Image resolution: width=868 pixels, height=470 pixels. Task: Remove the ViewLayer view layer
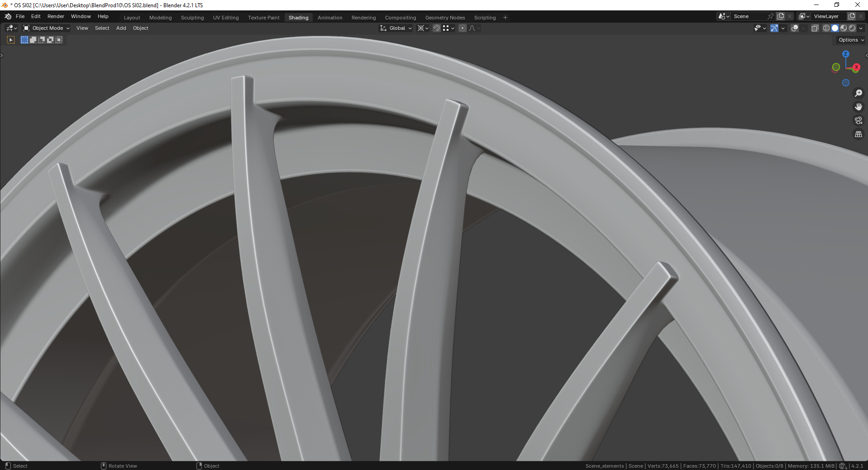click(861, 16)
